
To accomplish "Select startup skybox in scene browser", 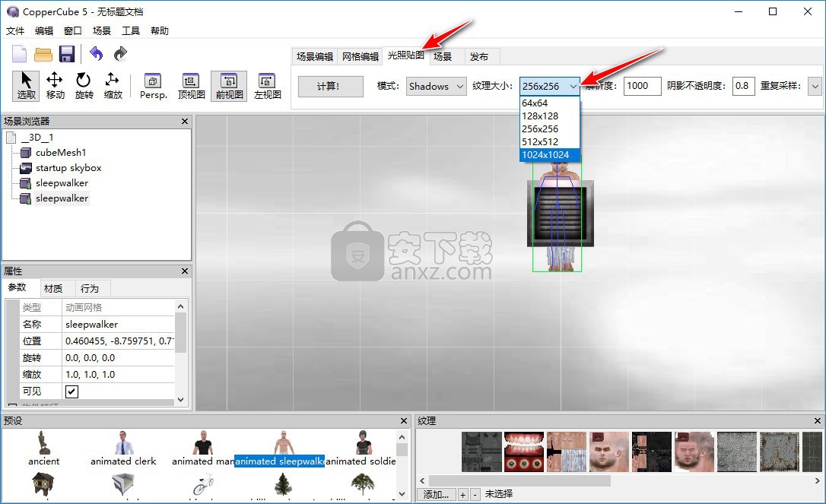I will (68, 168).
